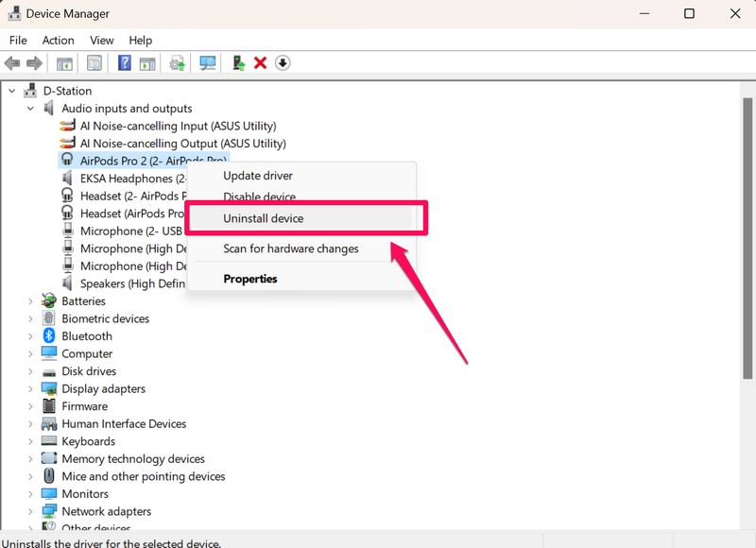The width and height of the screenshot is (756, 548).
Task: Expand the Bluetooth category
Action: [x=30, y=336]
